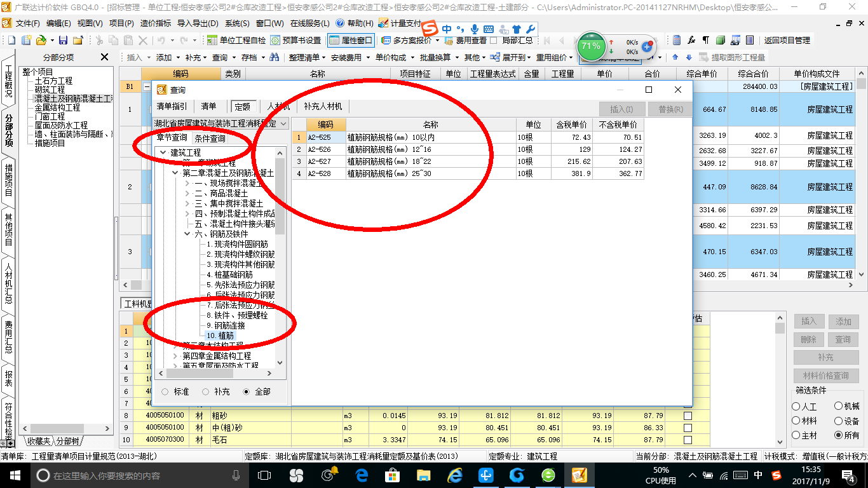The width and height of the screenshot is (868, 488).
Task: Open the 文件(F) menu
Action: (27, 24)
